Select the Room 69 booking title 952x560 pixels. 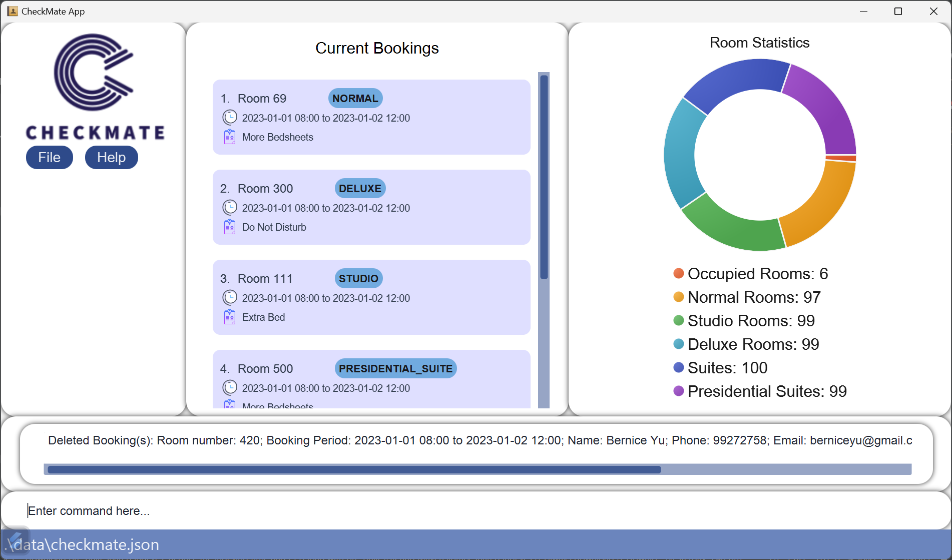click(262, 99)
